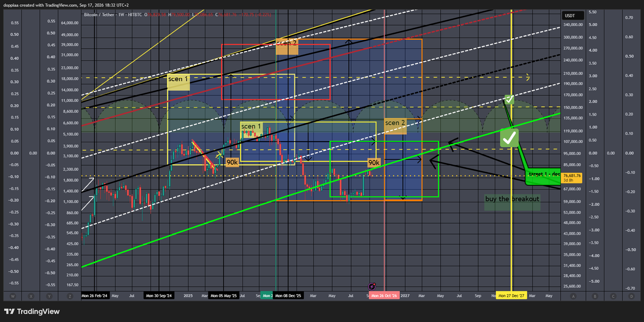This screenshot has height=322, width=644.
Task: Select the B scale label
Action: [x=594, y=296]
